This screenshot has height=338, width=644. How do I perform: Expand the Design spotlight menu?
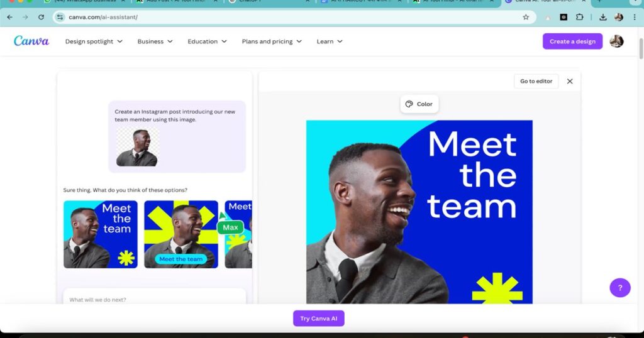click(x=94, y=41)
